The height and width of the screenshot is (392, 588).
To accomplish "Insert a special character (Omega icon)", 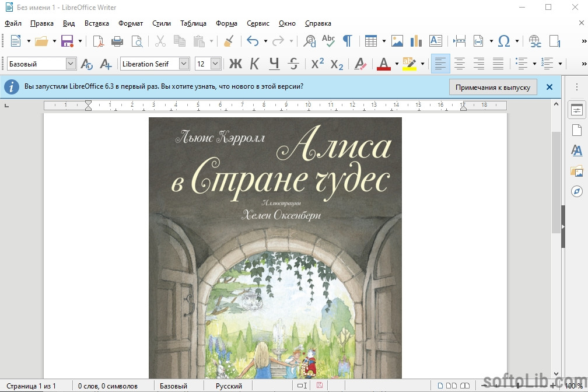I will click(x=504, y=41).
